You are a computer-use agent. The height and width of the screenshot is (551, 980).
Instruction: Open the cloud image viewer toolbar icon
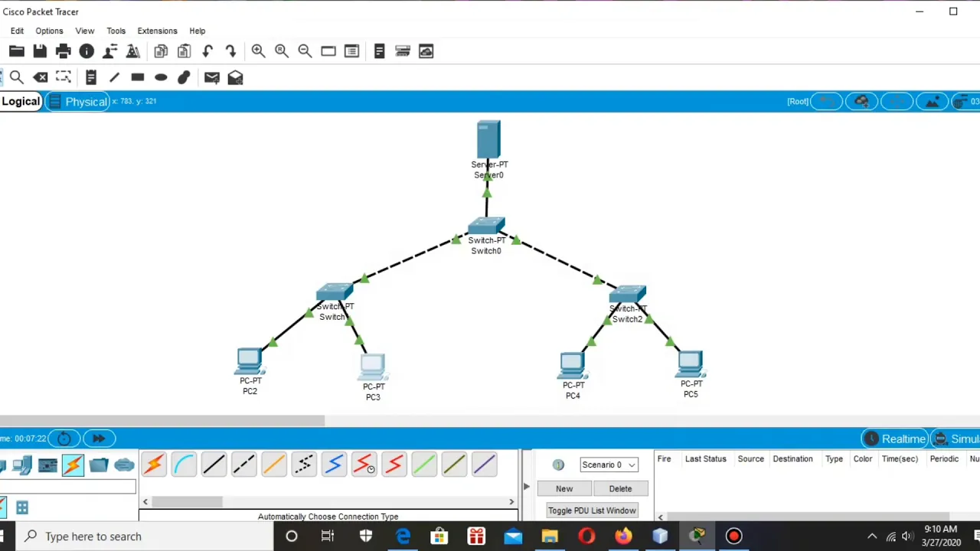click(x=426, y=51)
